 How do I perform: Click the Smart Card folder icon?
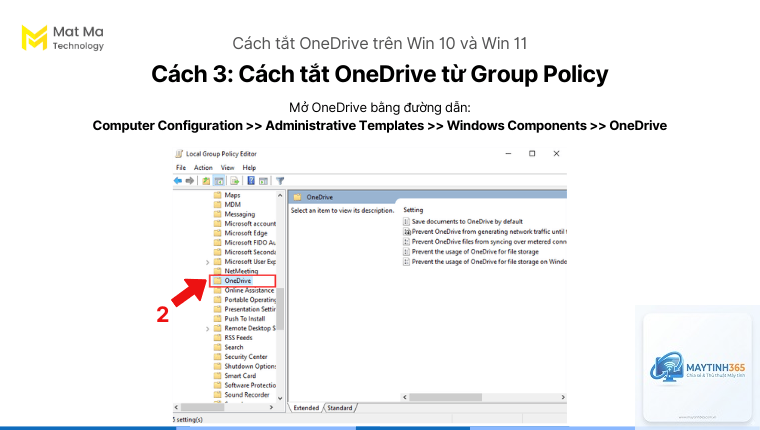point(218,376)
